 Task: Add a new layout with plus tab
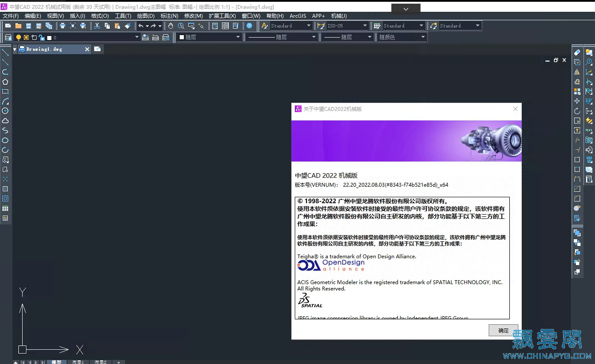click(118, 362)
